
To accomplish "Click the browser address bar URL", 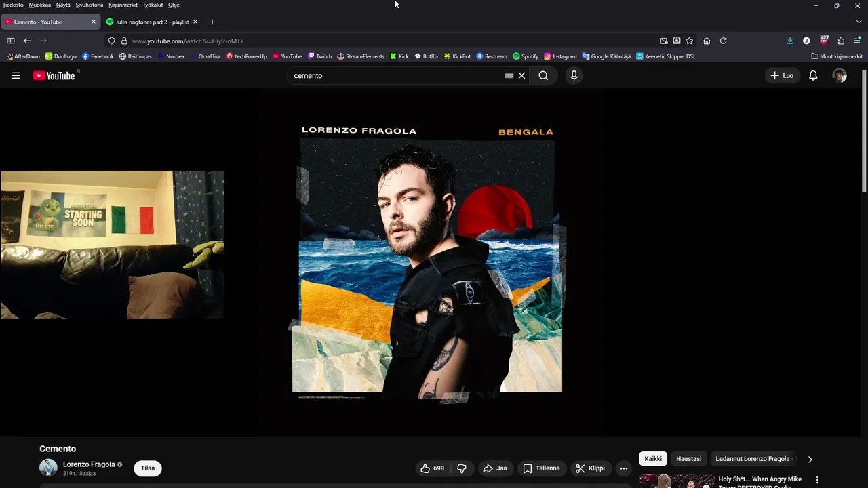I will (x=188, y=41).
